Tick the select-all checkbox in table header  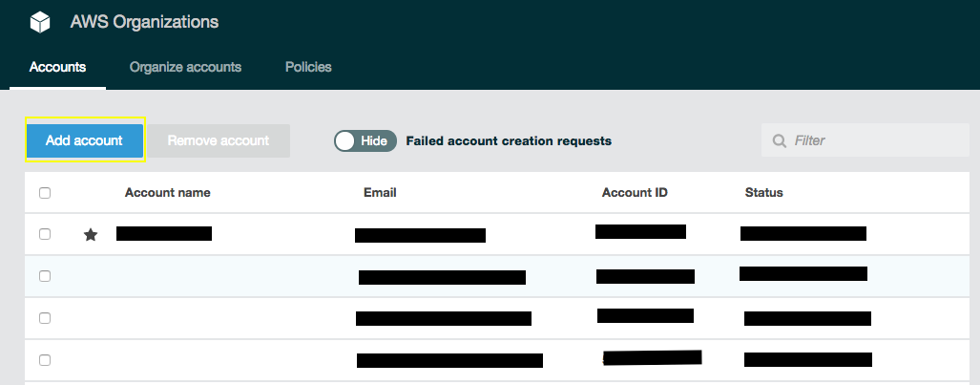[45, 193]
